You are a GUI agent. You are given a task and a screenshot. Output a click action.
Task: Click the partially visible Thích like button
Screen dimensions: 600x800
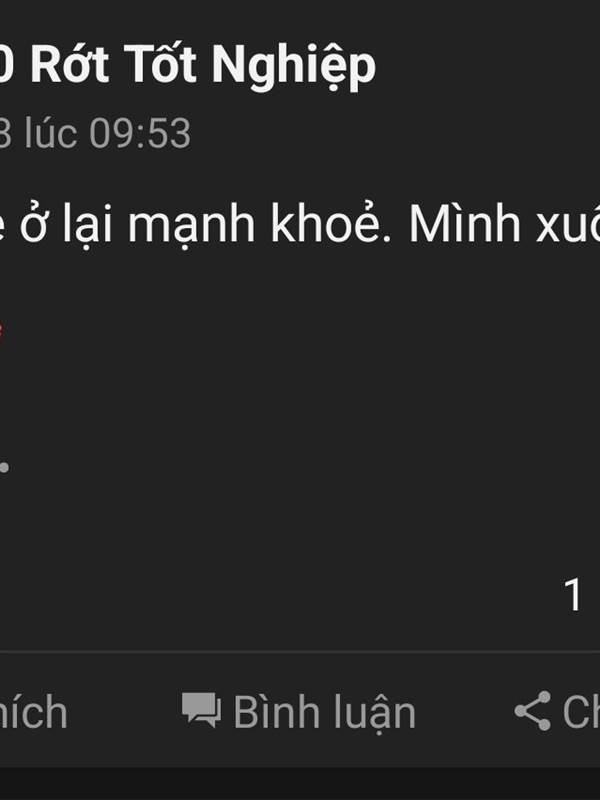[x=33, y=712]
